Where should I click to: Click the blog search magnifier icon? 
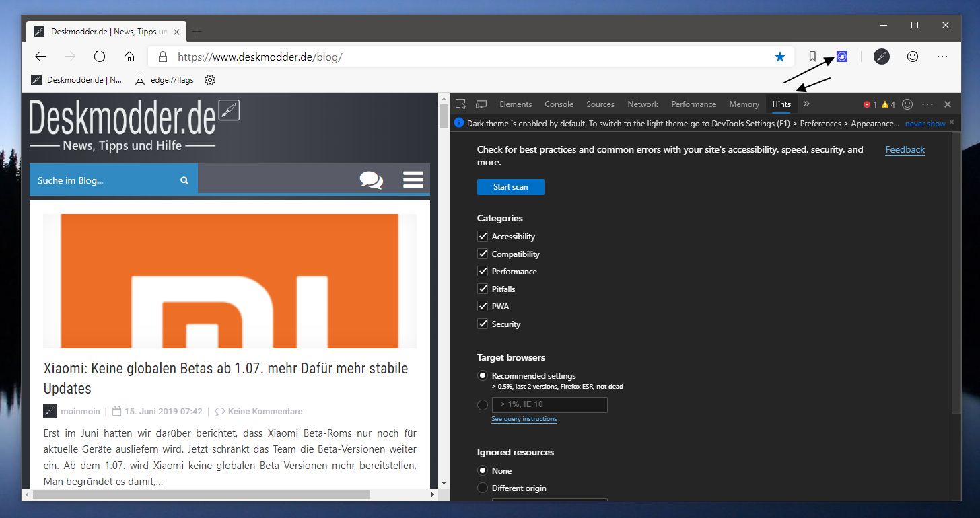[x=184, y=180]
